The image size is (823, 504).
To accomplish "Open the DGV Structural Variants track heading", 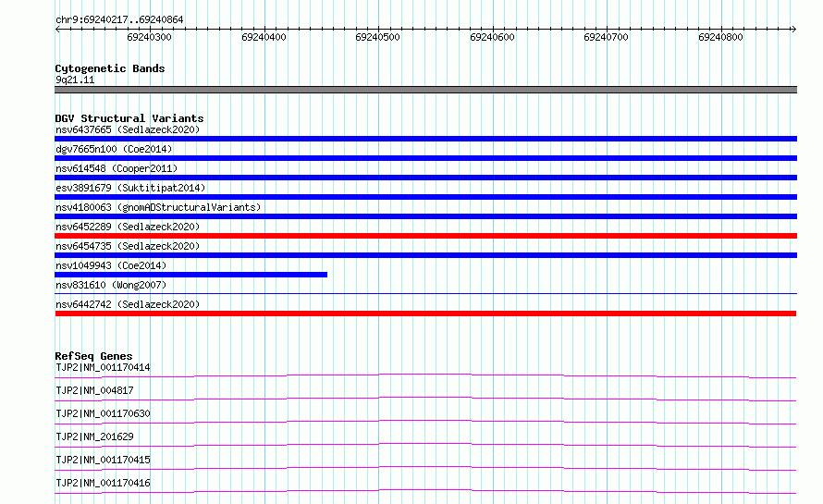I will point(129,118).
